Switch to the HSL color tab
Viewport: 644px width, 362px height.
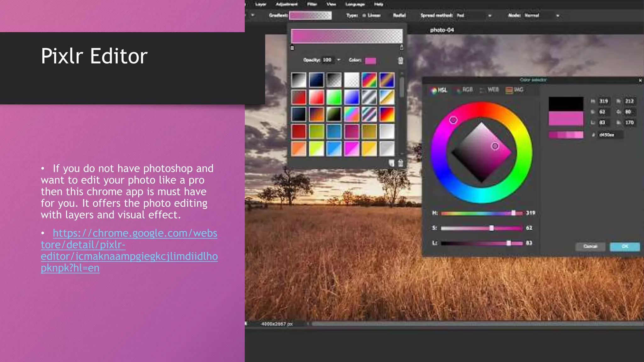[439, 90]
